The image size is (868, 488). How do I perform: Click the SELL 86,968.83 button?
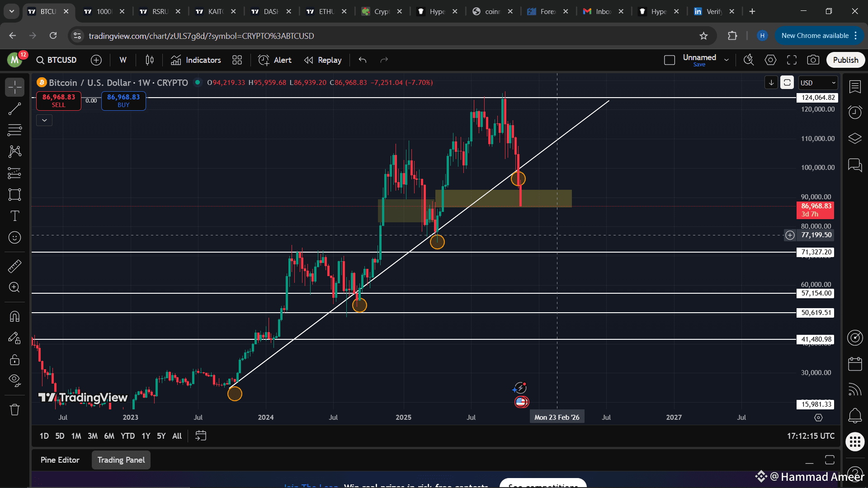click(x=59, y=101)
